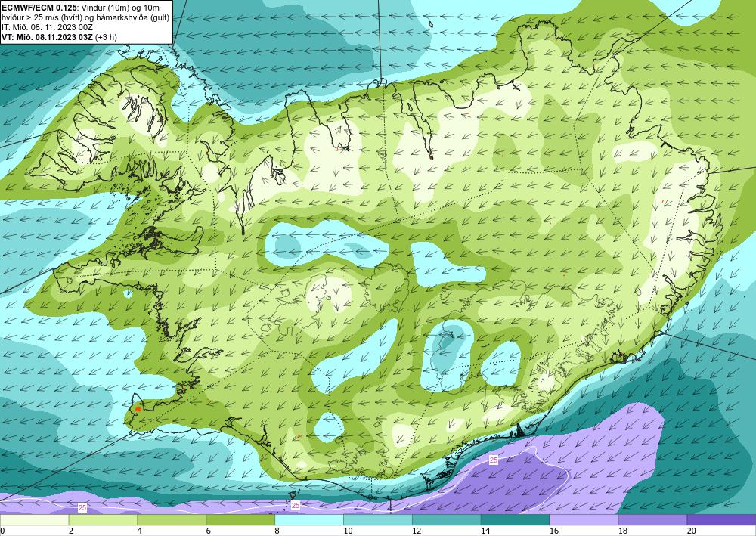Click the legend scale number '14'
Image resolution: width=756 pixels, height=536 pixels.
point(485,531)
